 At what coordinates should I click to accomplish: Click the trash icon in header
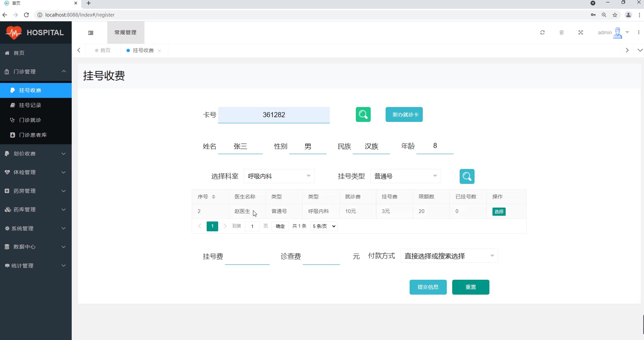561,33
